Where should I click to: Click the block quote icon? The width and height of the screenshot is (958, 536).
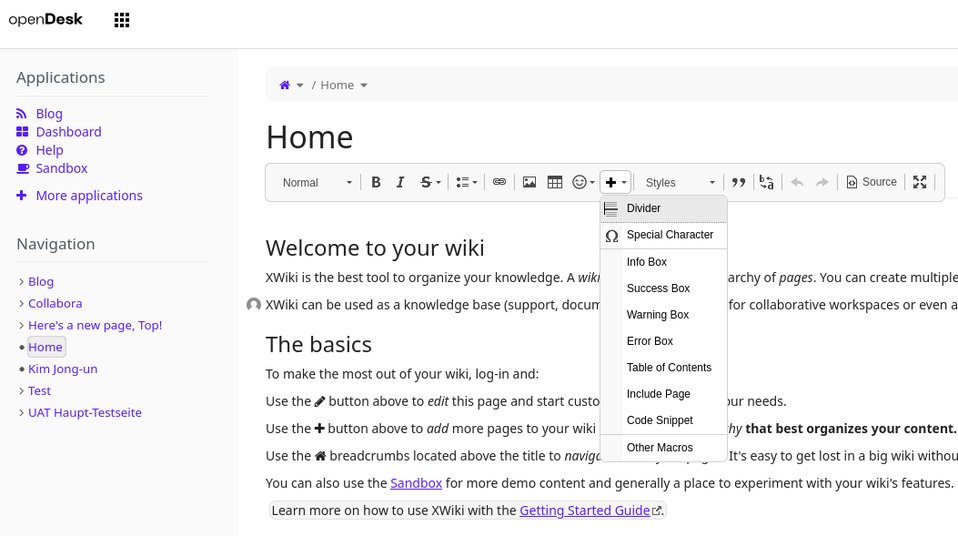[738, 182]
